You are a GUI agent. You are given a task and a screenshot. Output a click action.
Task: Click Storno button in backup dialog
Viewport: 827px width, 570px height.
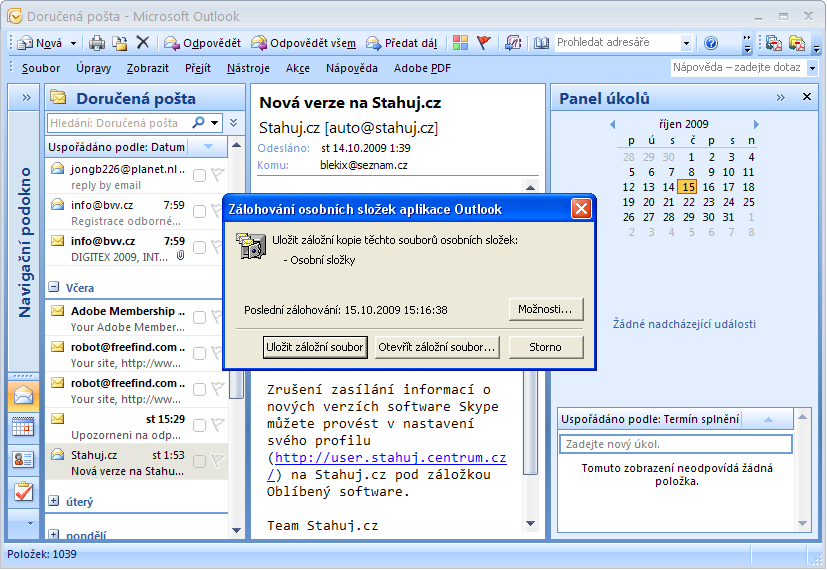pos(545,347)
